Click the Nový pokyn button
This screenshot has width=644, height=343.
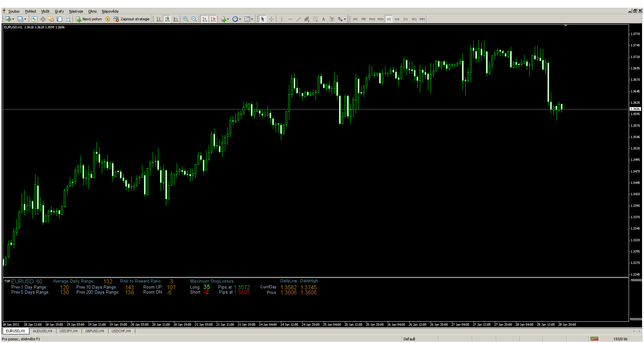[89, 19]
